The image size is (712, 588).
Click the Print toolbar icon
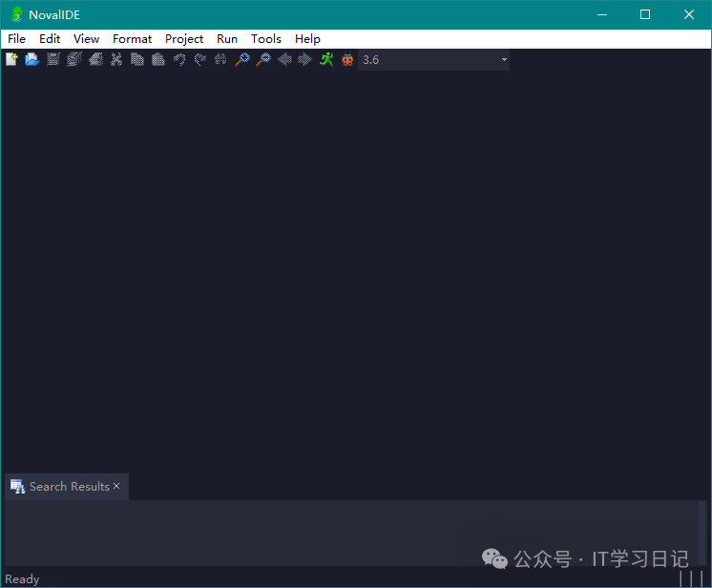95,59
